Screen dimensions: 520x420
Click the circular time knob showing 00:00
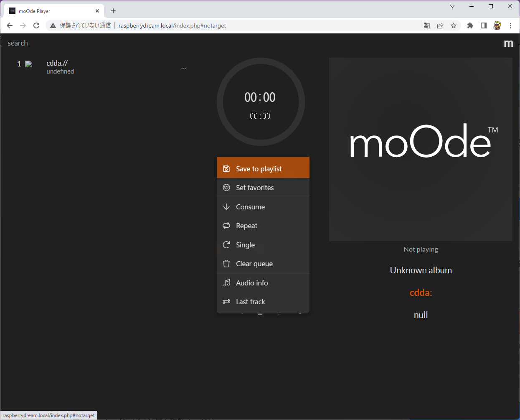261,102
